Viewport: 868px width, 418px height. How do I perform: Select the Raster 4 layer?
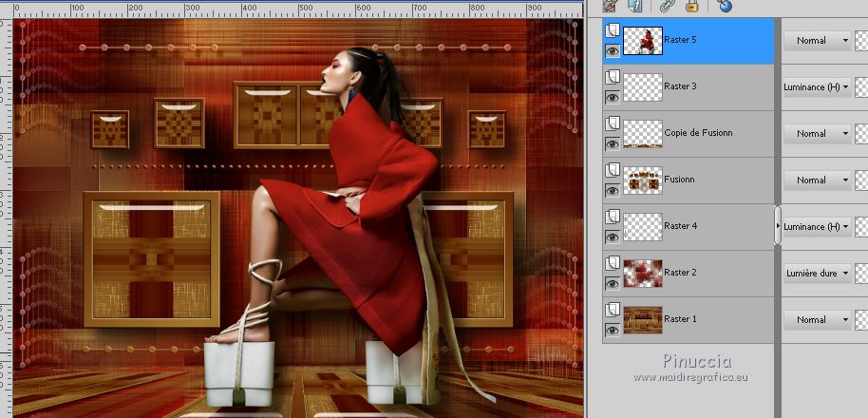tap(680, 226)
